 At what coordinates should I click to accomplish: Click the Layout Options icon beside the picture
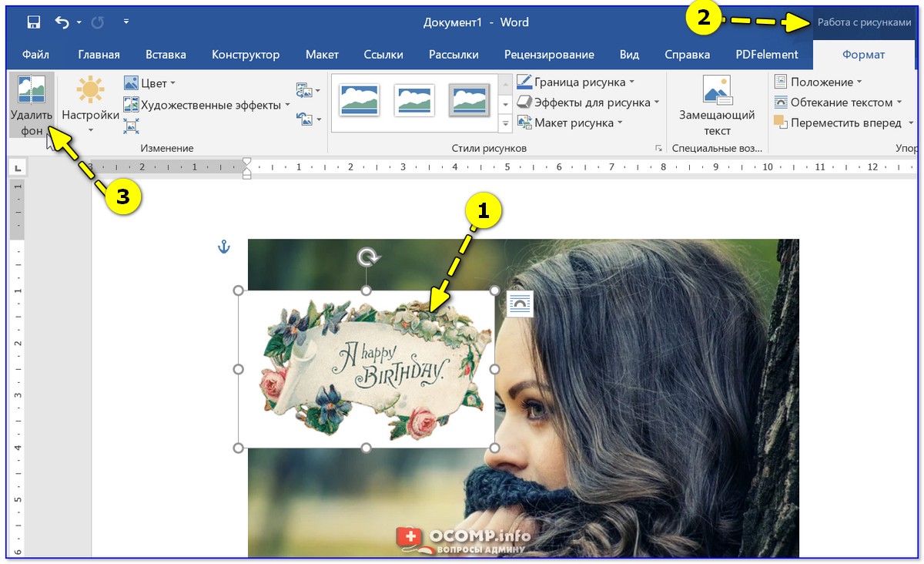520,304
